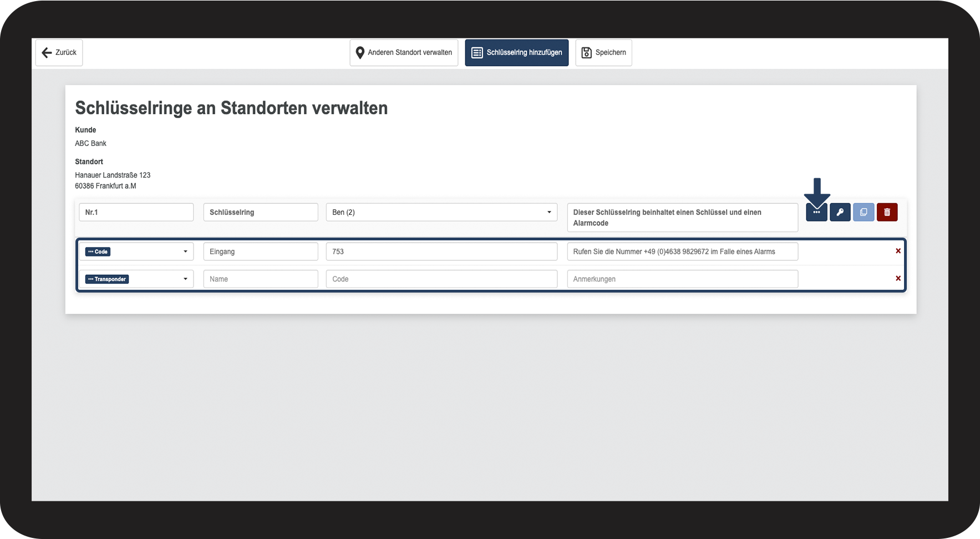Click the code field containing 753
The width and height of the screenshot is (980, 539).
tap(441, 251)
